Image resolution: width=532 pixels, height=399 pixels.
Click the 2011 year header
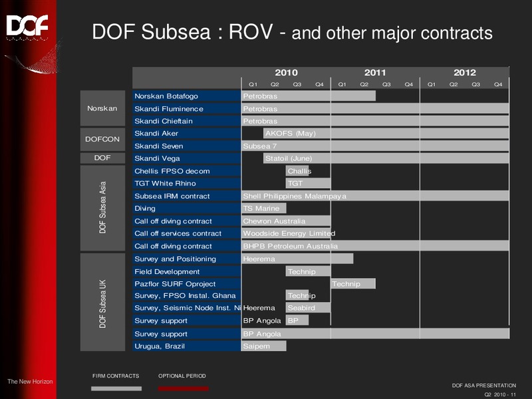tap(375, 72)
